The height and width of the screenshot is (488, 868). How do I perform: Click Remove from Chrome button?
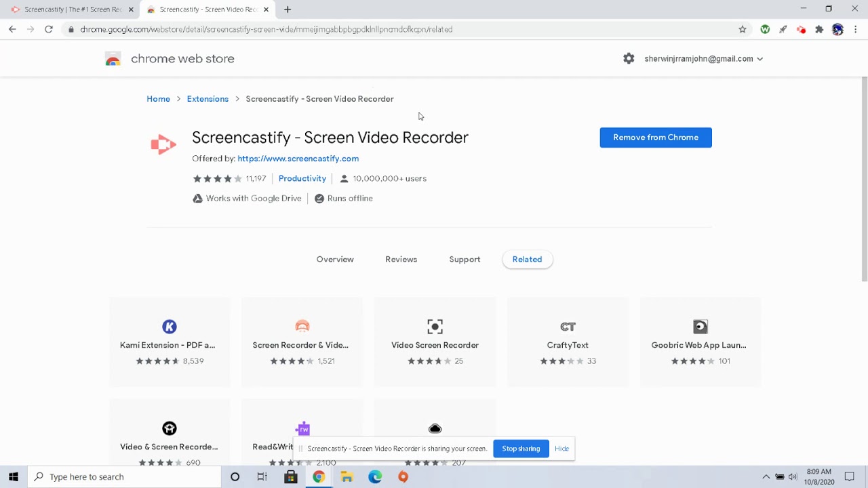[656, 138]
